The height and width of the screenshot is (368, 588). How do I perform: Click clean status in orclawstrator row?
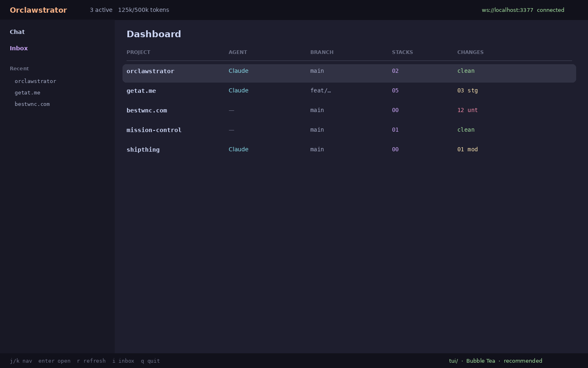466,71
